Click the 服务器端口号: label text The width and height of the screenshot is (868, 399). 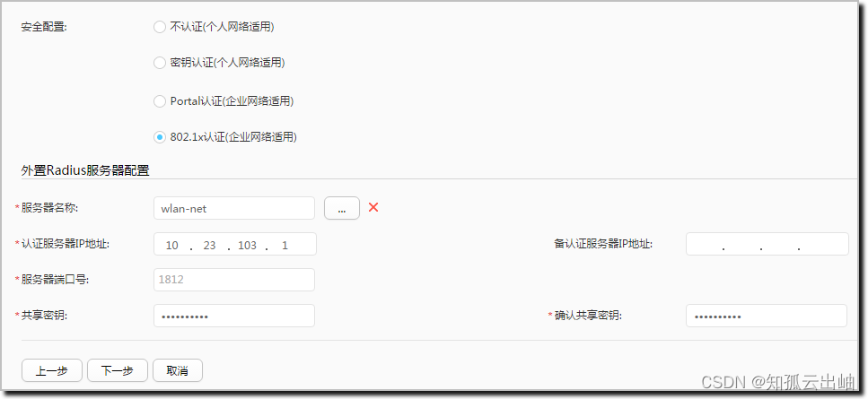coord(56,280)
